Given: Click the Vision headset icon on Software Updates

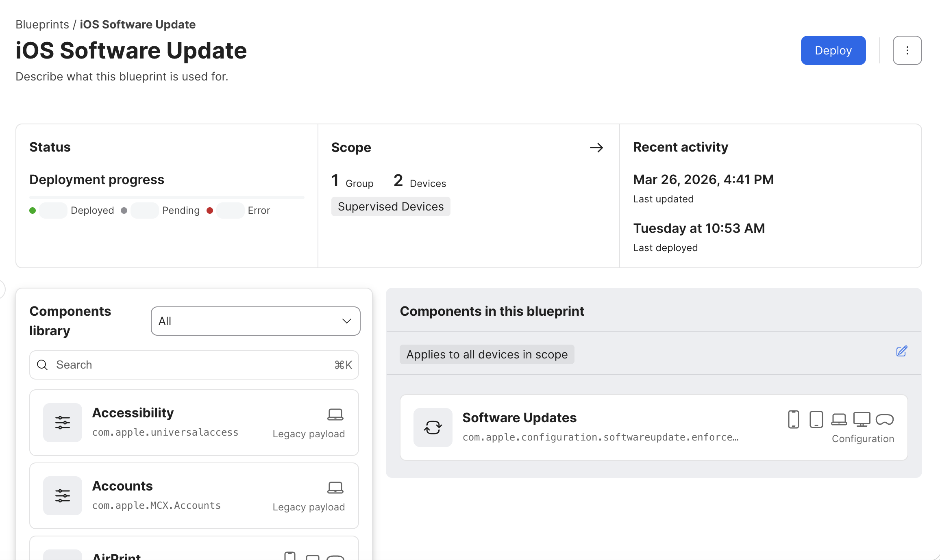Looking at the screenshot, I should [884, 419].
